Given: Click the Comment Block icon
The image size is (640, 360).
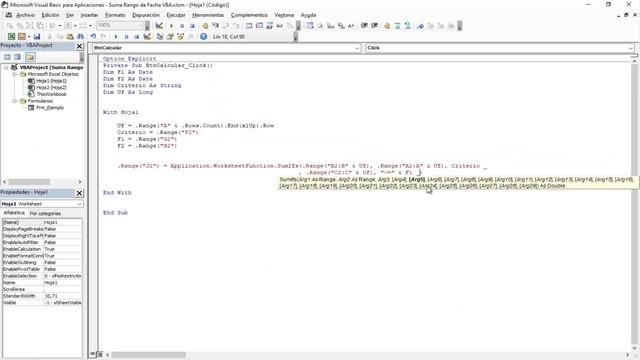Looking at the screenshot, I should pyautogui.click(x=397, y=26).
